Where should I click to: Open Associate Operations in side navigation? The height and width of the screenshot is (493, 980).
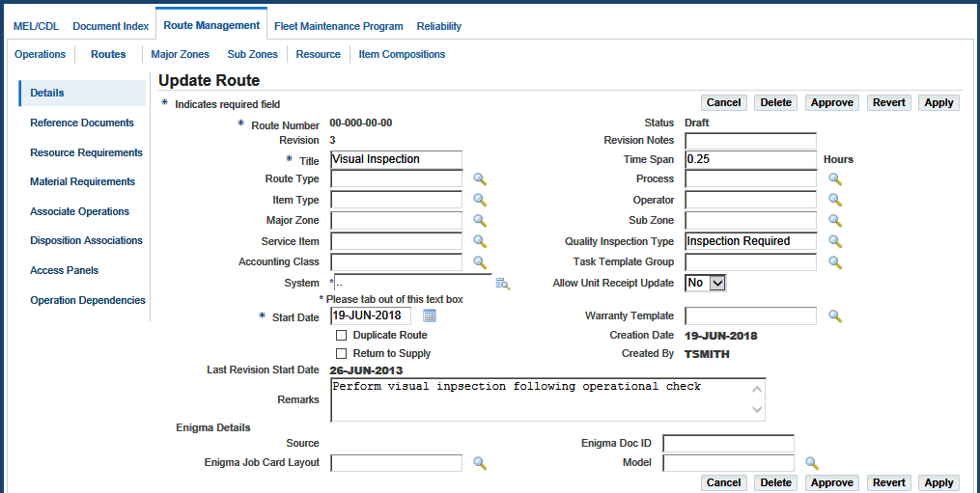(x=79, y=212)
